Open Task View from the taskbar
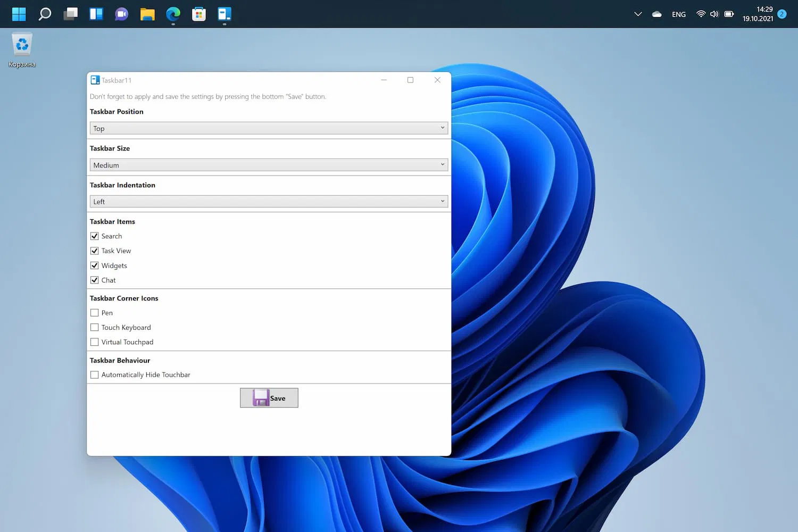This screenshot has width=798, height=532. click(70, 14)
